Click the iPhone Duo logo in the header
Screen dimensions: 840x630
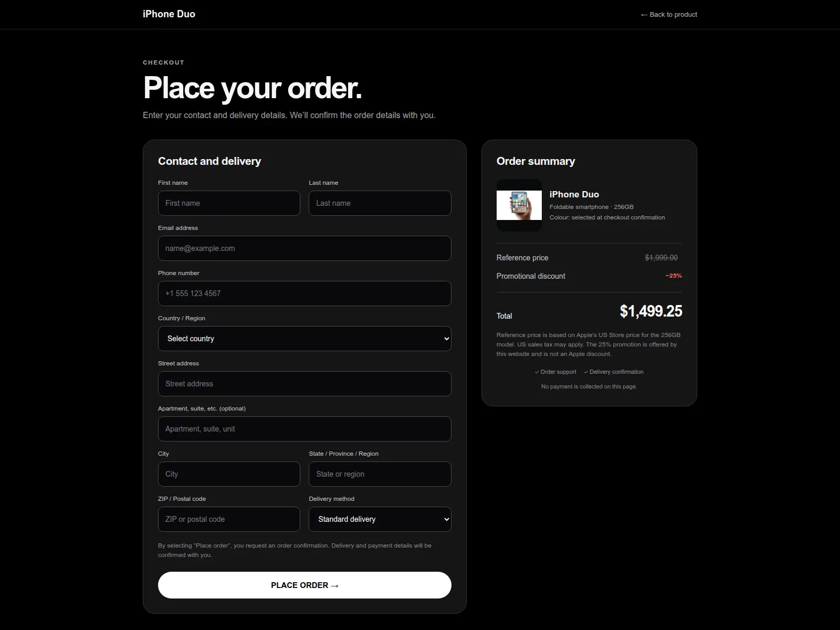point(169,14)
